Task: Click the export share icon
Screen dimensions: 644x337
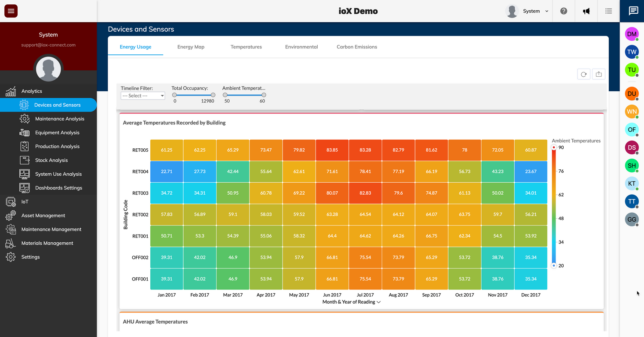Action: click(598, 74)
